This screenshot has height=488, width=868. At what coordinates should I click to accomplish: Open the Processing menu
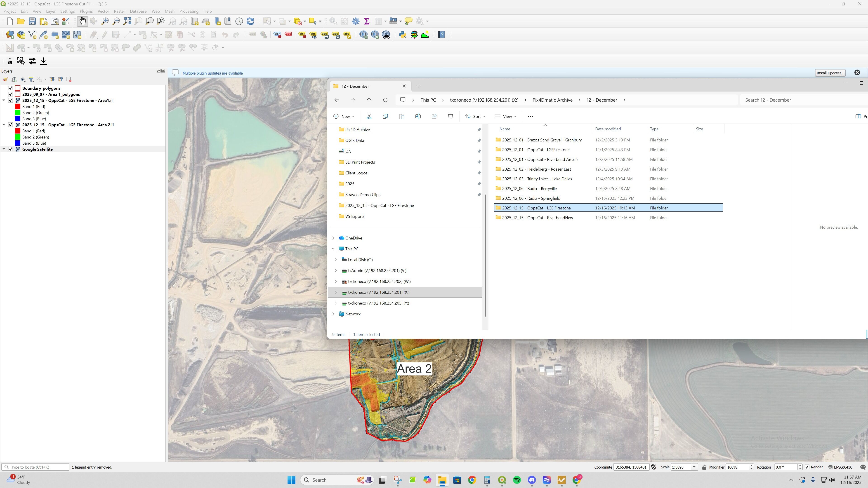[x=189, y=12]
